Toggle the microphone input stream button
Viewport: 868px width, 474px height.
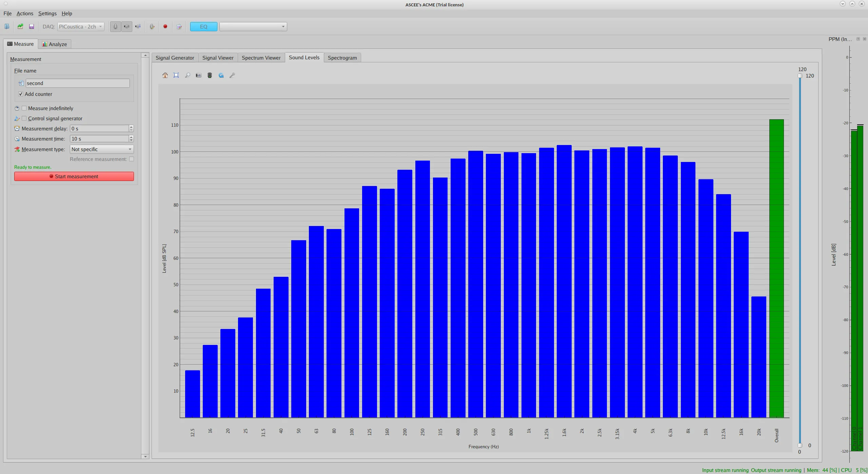pyautogui.click(x=115, y=26)
